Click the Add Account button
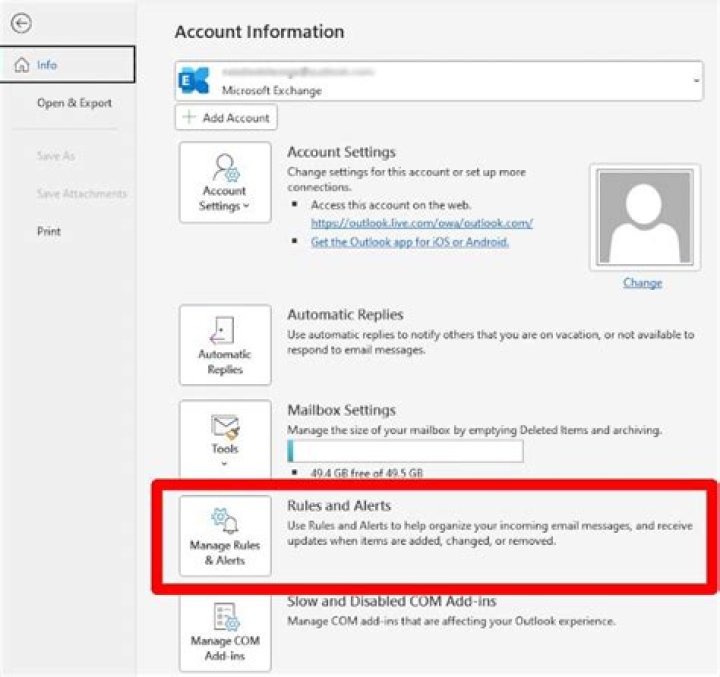Screen dimensions: 720x677 (226, 117)
